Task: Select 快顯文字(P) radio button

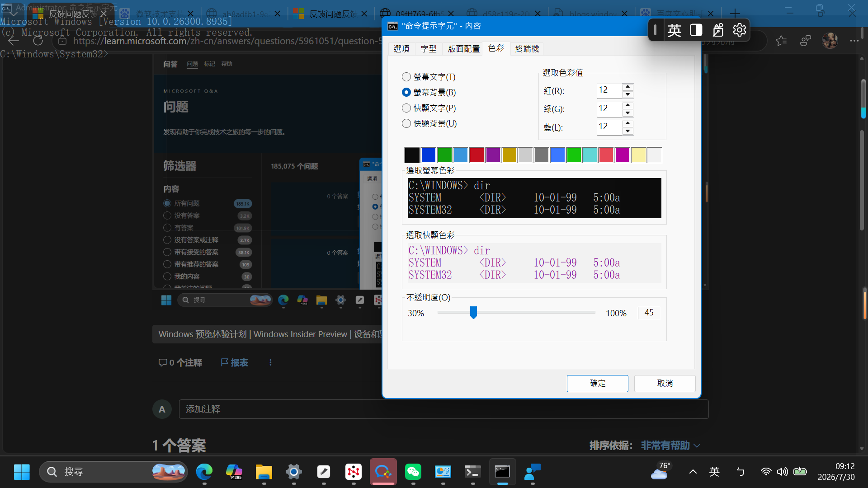Action: point(406,108)
